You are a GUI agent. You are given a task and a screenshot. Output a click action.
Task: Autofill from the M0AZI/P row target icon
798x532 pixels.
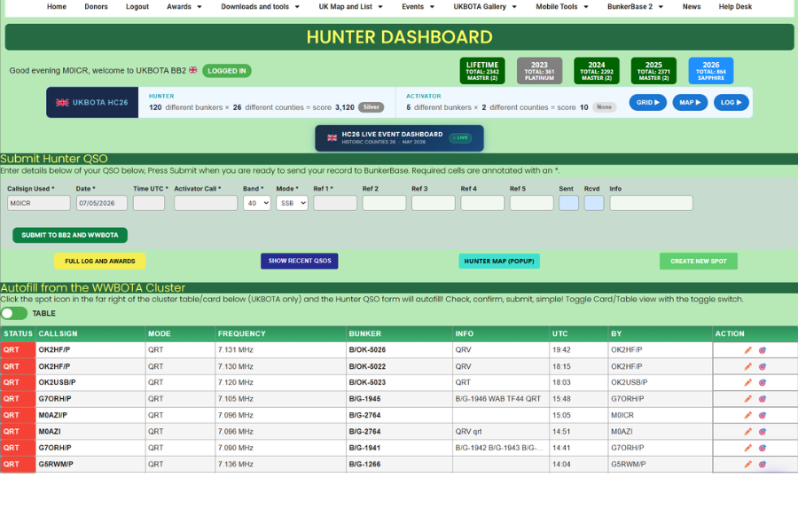click(763, 416)
